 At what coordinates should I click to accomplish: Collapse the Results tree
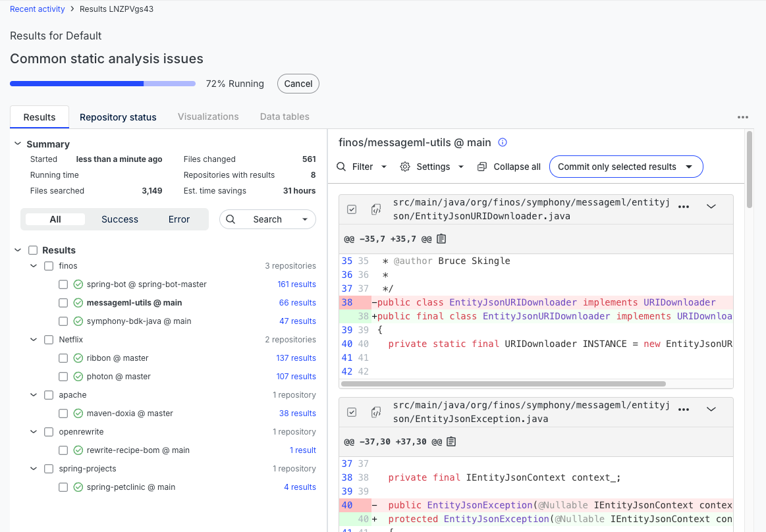[x=18, y=250]
